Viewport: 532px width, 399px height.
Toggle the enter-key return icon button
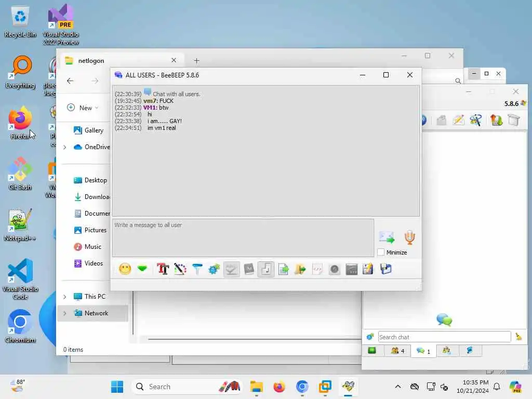tap(266, 270)
